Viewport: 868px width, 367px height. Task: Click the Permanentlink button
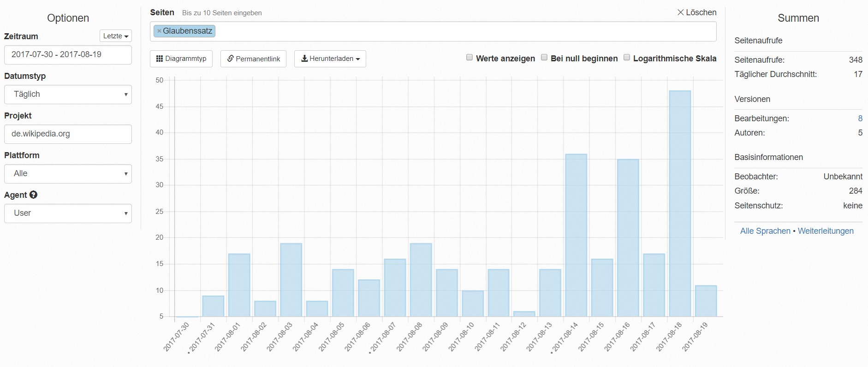coord(253,59)
